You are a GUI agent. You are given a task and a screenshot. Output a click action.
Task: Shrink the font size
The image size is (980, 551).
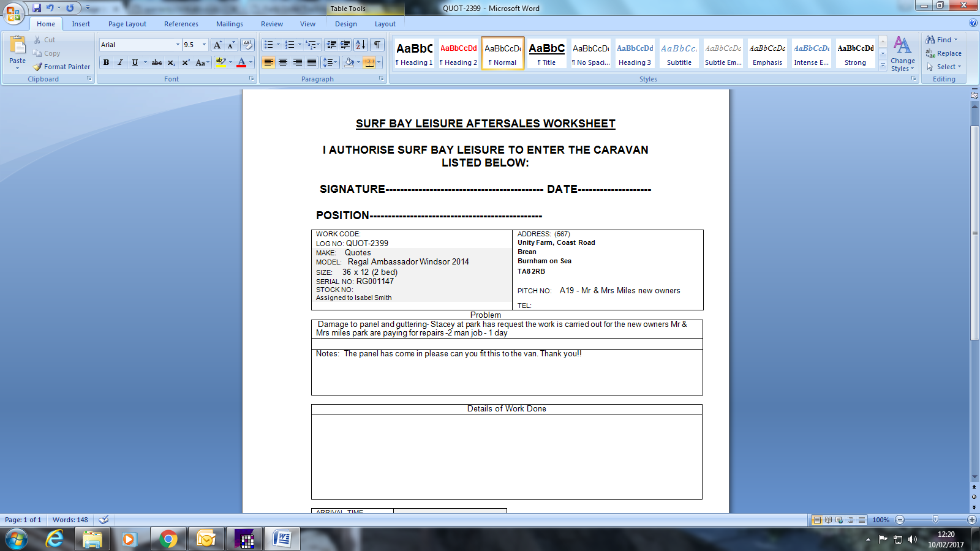pos(231,45)
